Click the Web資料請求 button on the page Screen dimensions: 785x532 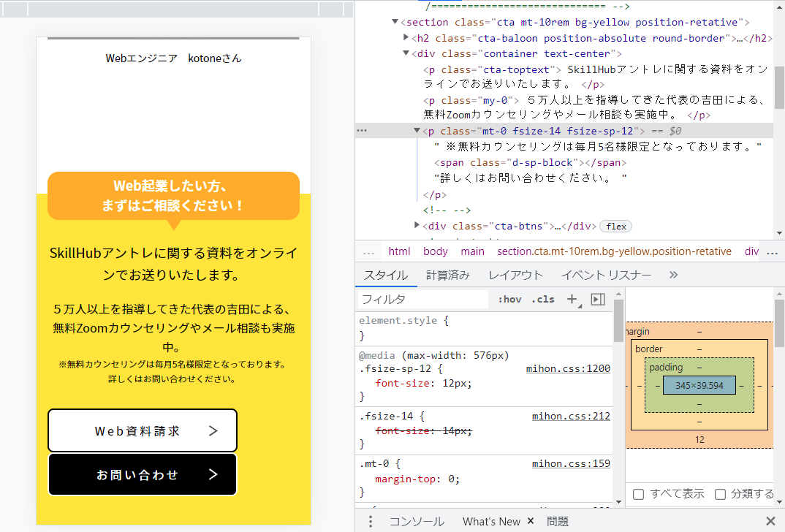click(143, 430)
